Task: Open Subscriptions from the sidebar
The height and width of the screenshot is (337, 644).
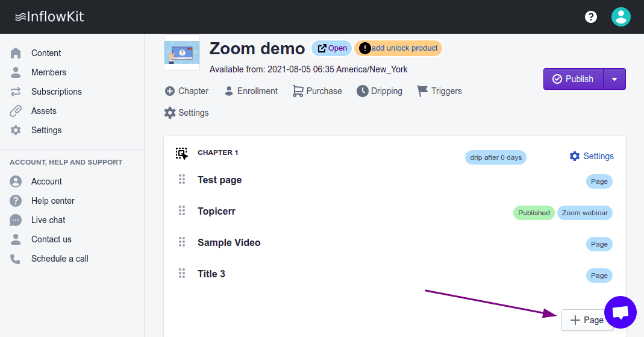Action: [56, 92]
